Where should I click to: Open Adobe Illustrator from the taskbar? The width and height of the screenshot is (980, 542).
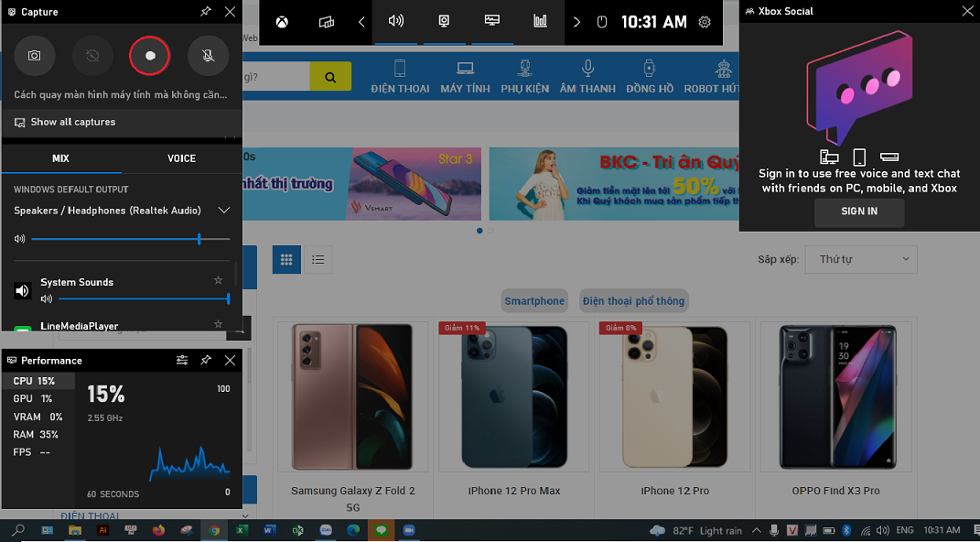pos(103,530)
